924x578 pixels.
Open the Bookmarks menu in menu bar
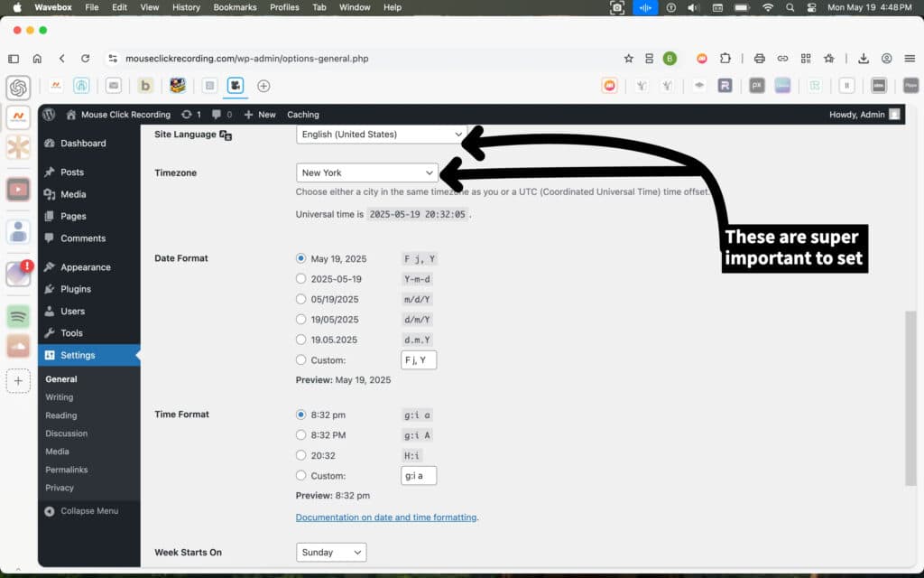point(235,7)
